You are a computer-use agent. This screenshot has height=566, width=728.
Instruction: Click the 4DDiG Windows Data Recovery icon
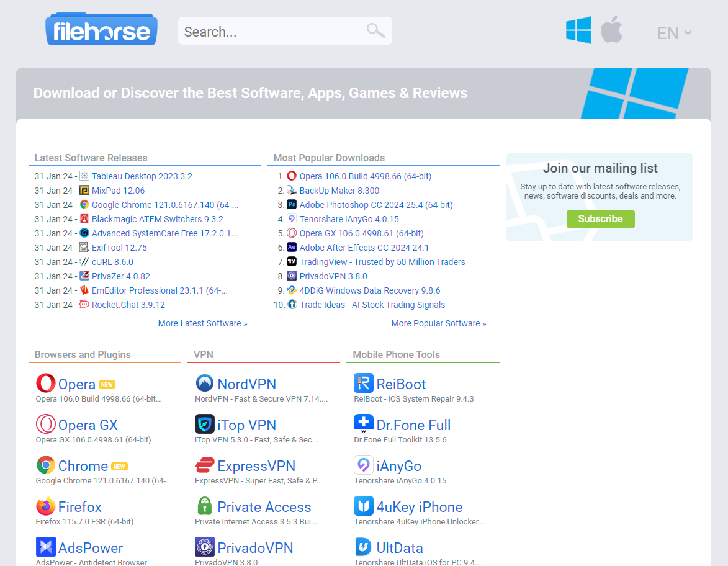coord(292,290)
